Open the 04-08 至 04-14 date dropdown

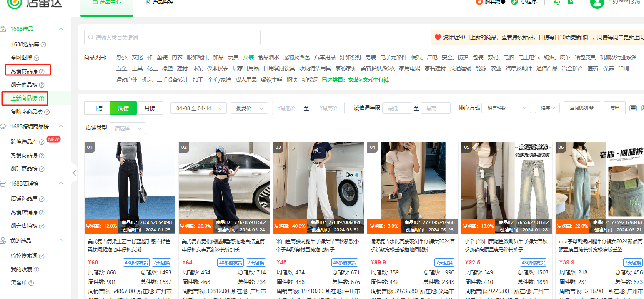[198, 108]
